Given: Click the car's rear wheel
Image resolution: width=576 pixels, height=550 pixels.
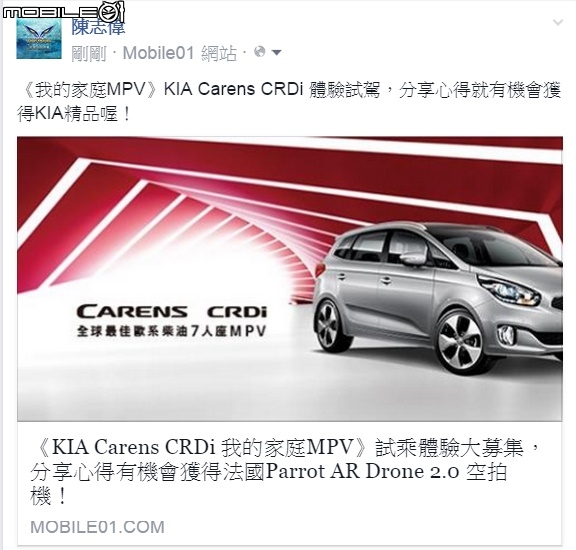Looking at the screenshot, I should pyautogui.click(x=329, y=324).
